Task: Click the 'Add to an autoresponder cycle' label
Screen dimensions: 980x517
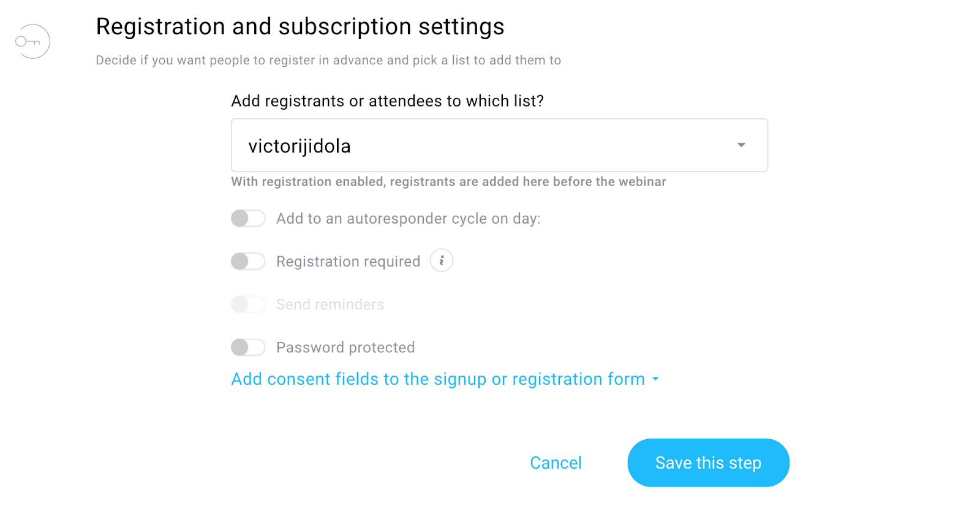Action: (x=408, y=219)
